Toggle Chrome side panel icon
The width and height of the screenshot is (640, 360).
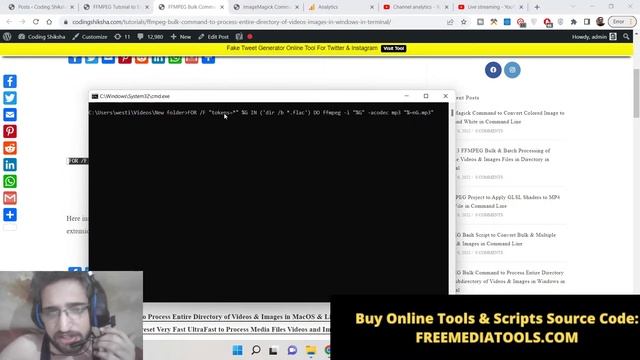point(587,22)
